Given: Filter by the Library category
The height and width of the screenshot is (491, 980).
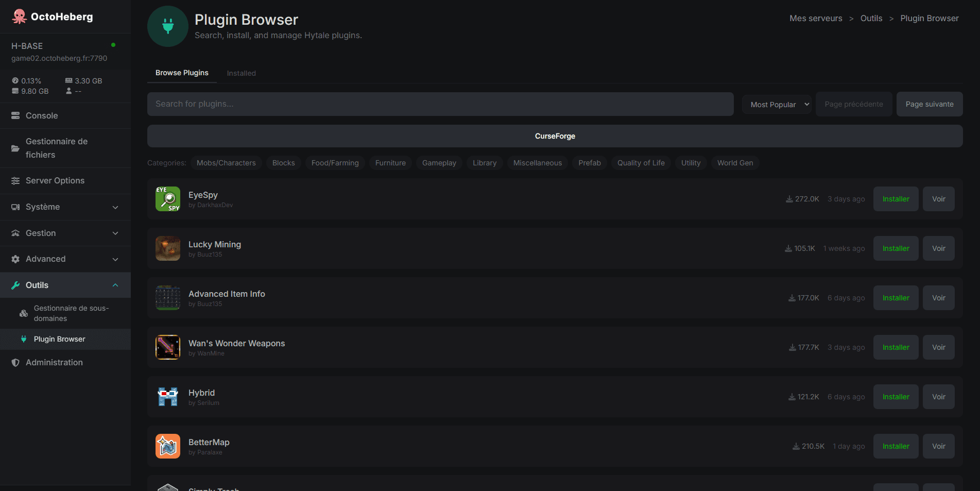Looking at the screenshot, I should (x=485, y=163).
